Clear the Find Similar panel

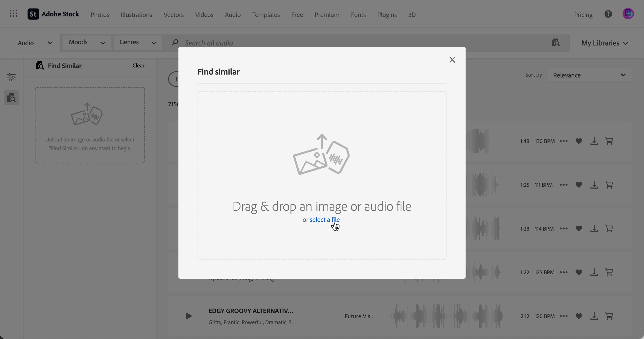(x=138, y=66)
